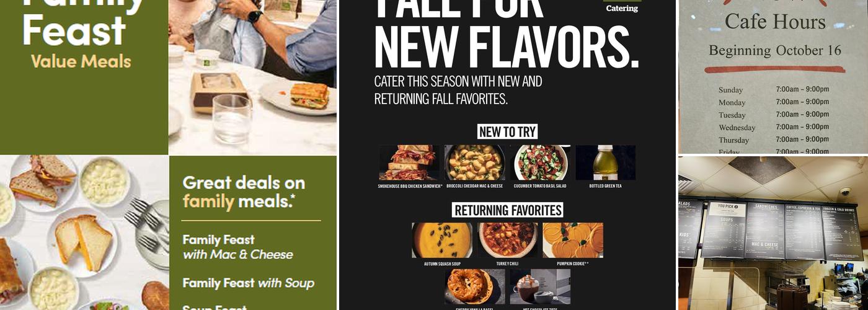868x310 pixels.
Task: Click the Great deals on family meals text
Action: [244, 192]
